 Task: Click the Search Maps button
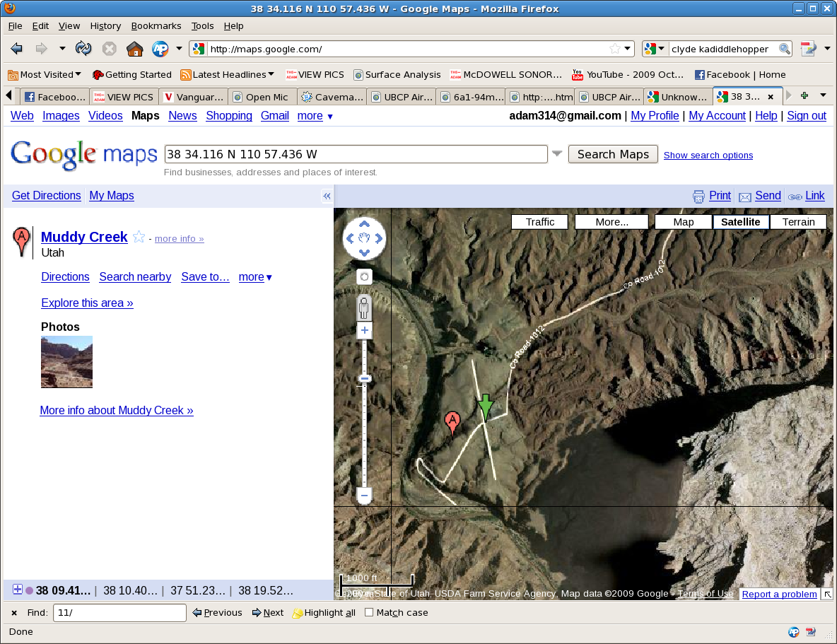click(x=613, y=154)
